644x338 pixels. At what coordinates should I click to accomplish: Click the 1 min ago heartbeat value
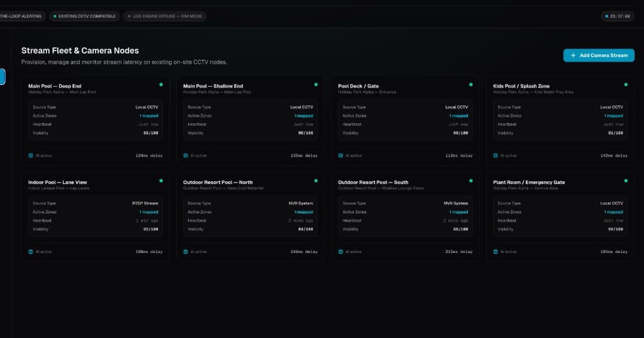click(147, 221)
